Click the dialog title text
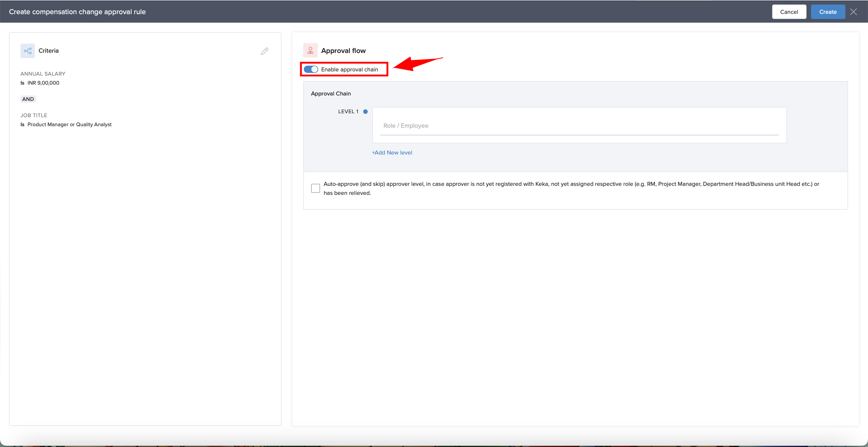 [77, 12]
